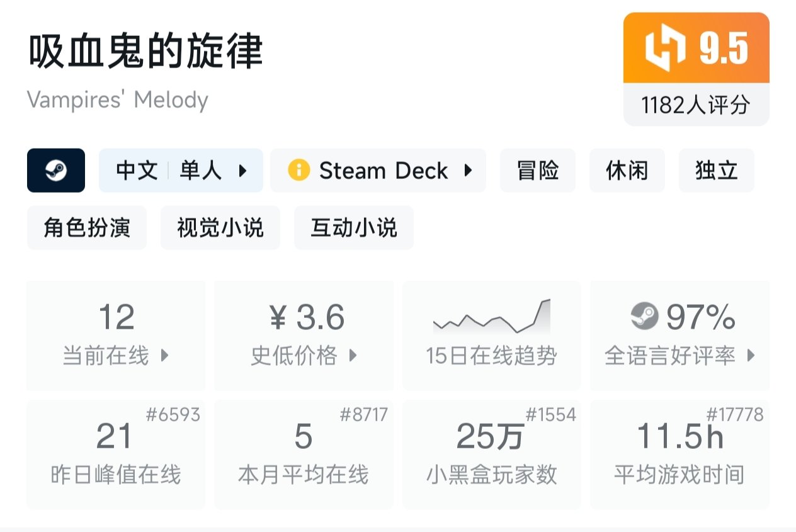Screen dimensions: 796x532
Task: Open 全语言好评率 review breakdown arrow
Action: click(x=751, y=356)
